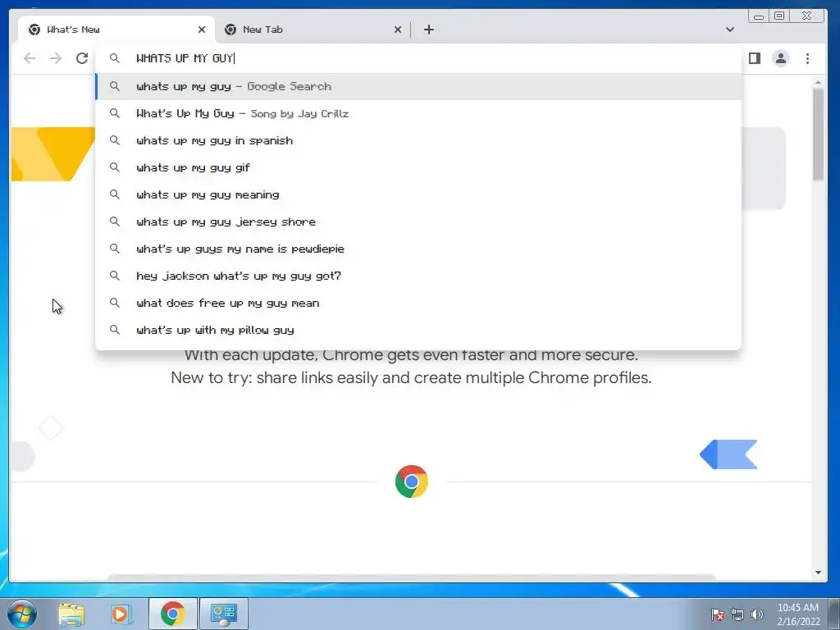This screenshot has width=840, height=630.
Task: Open a new tab with plus button
Action: [428, 30]
